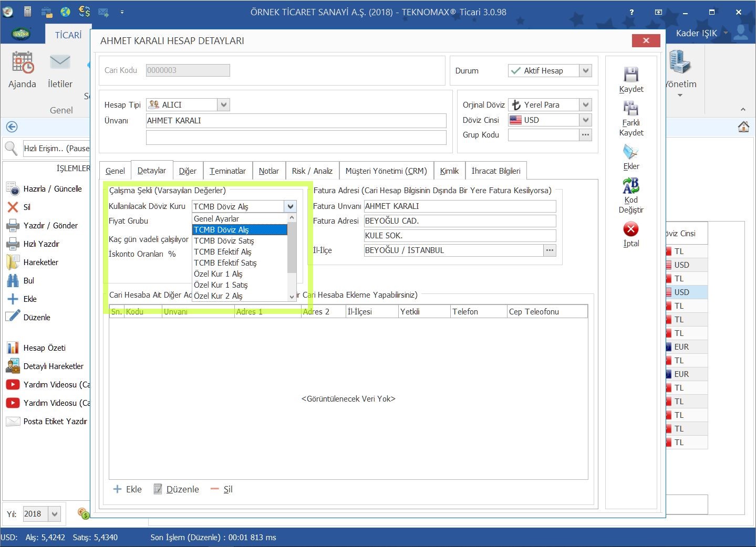Click the home icon at right
Screen dimensions: 756x547
point(743,127)
